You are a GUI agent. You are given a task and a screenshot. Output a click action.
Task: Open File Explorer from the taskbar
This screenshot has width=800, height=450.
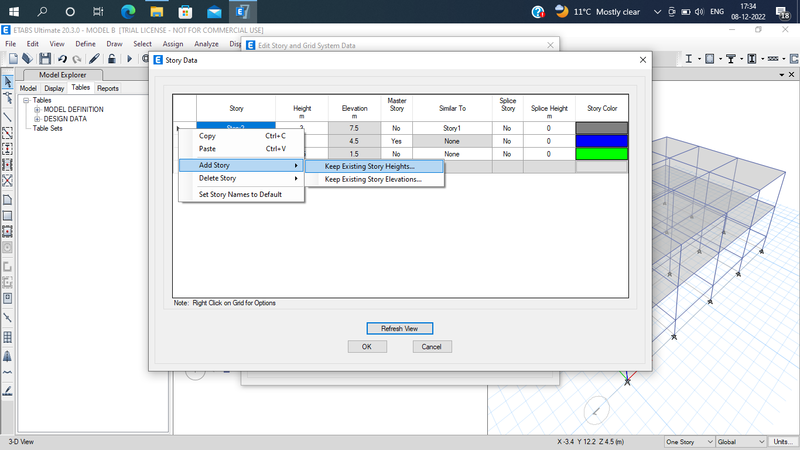pyautogui.click(x=157, y=11)
